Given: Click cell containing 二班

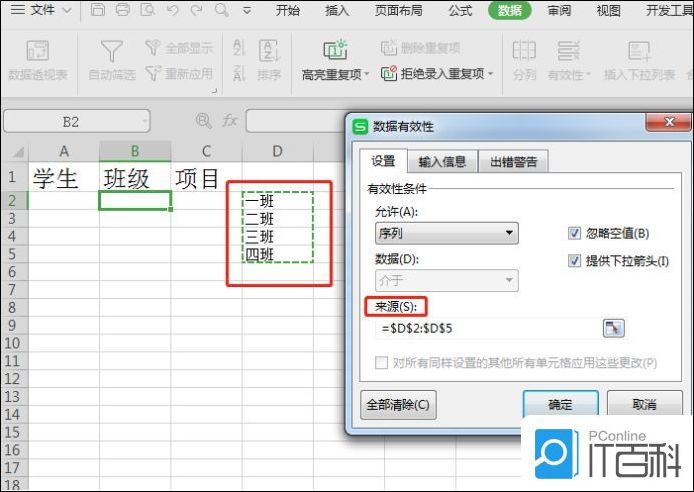Looking at the screenshot, I should click(x=278, y=219).
